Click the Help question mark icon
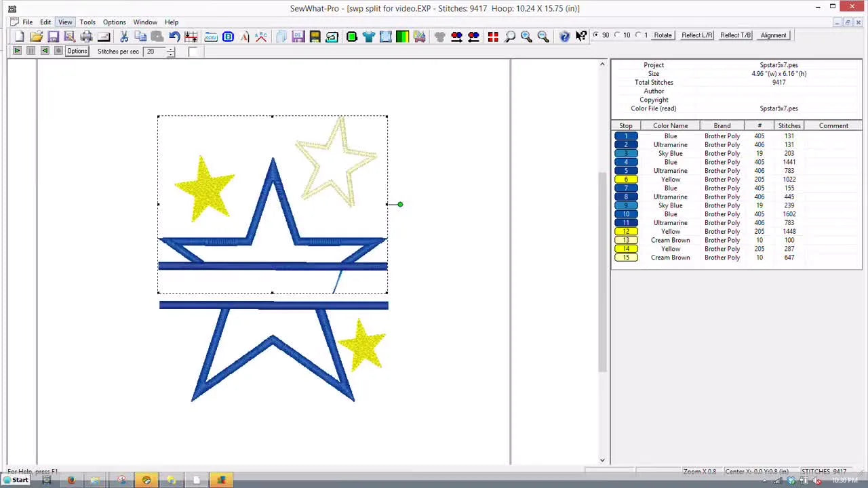 tap(564, 36)
